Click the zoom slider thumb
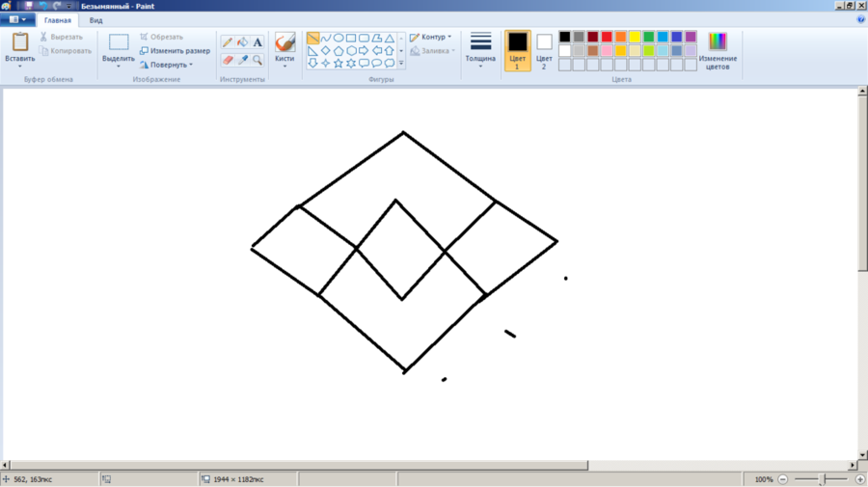Screen dimensions: 868x487 tap(822, 480)
